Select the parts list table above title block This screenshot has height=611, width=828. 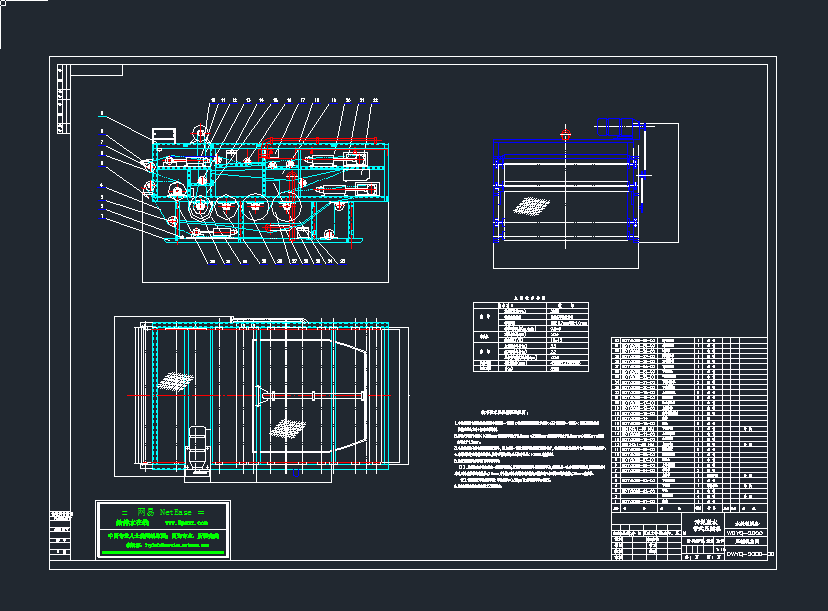click(690, 420)
